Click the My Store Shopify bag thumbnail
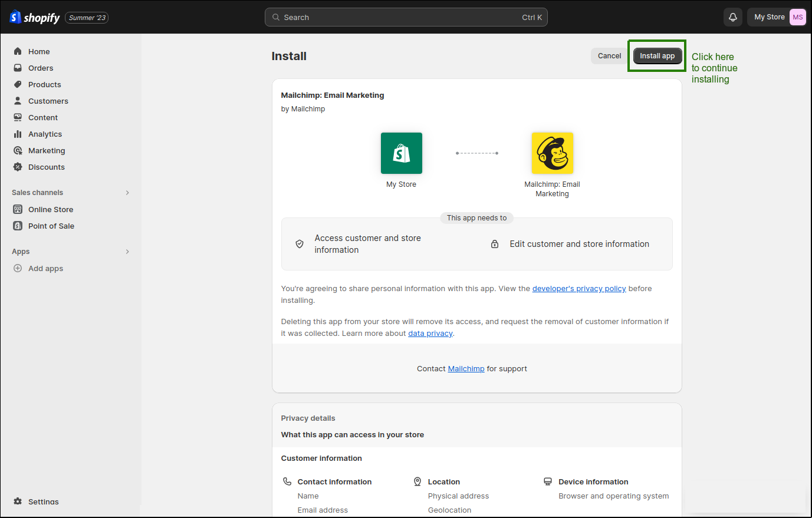Viewport: 812px width, 518px height. click(x=402, y=153)
